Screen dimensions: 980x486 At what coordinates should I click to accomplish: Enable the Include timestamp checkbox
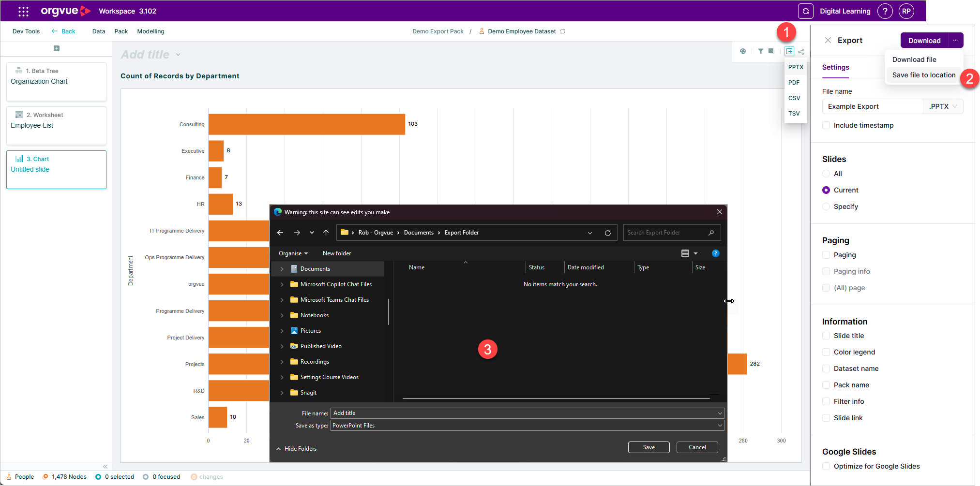pos(826,125)
